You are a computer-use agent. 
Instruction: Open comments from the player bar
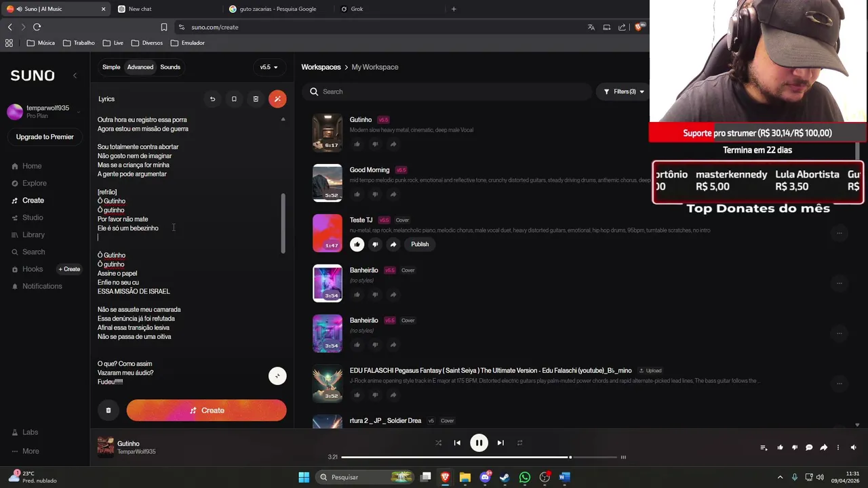(809, 447)
